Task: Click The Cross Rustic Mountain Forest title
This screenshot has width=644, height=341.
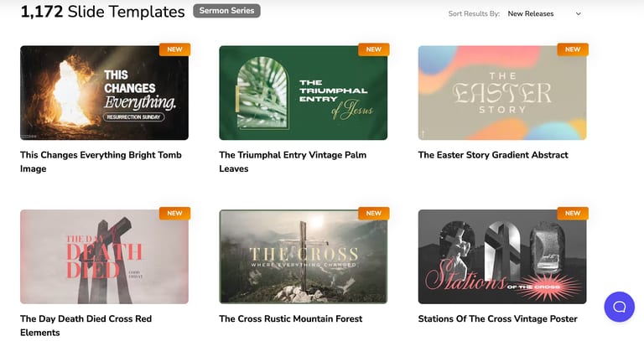Action: 291,319
